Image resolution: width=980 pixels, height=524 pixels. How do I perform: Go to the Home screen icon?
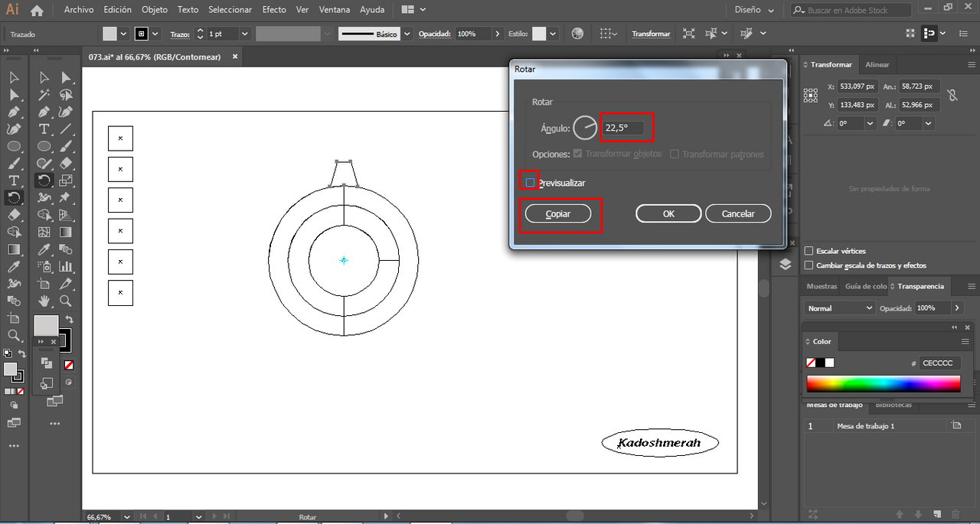coord(37,11)
